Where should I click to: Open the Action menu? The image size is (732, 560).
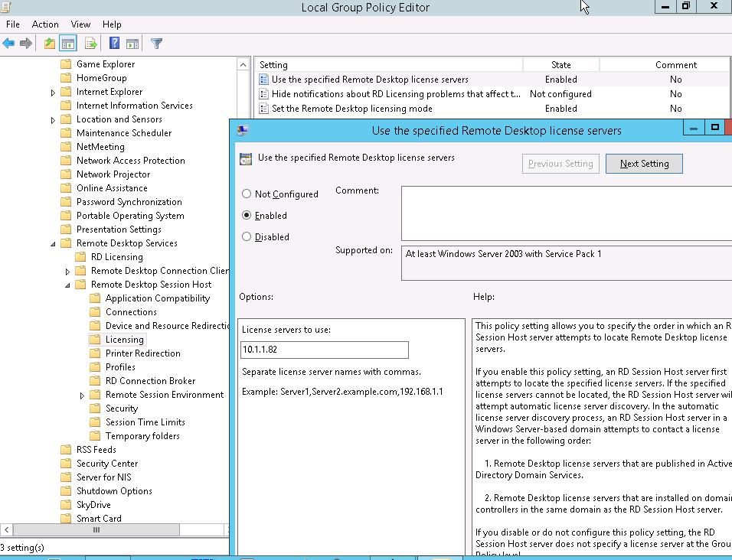(45, 24)
